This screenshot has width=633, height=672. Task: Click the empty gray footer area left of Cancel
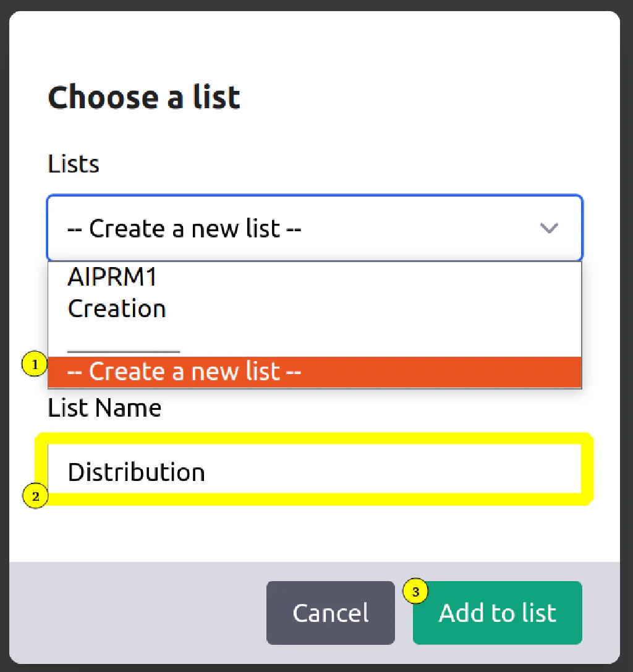138,613
